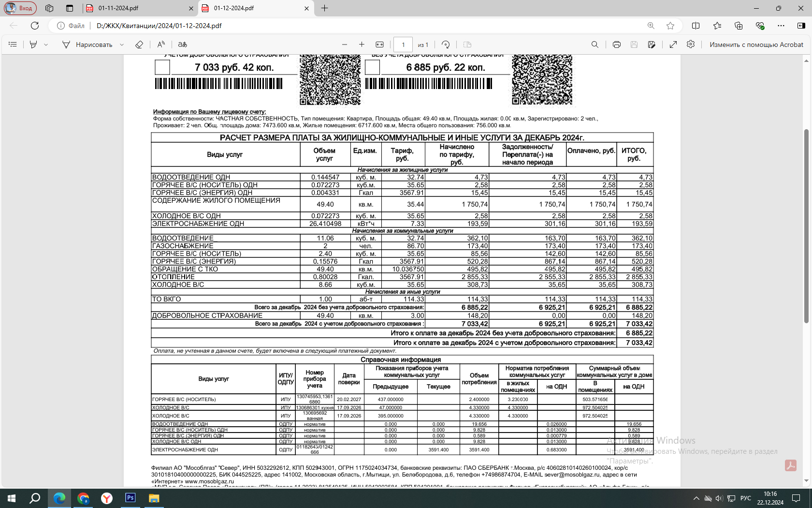
Task: View the Файл site information
Action: [x=71, y=26]
